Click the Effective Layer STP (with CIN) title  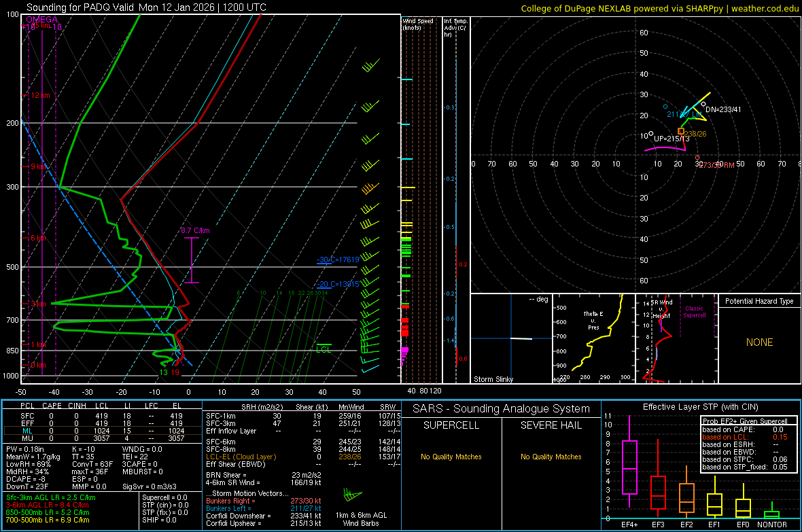pyautogui.click(x=701, y=407)
